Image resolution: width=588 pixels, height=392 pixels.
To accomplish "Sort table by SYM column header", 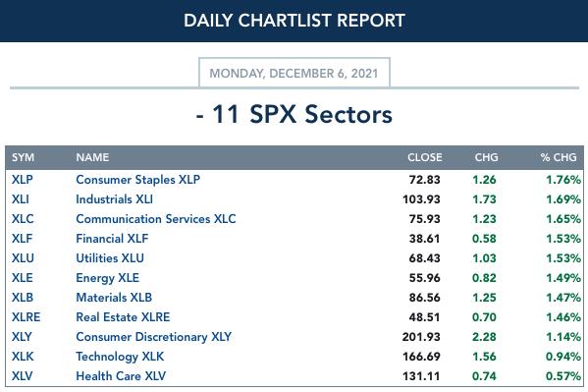I will (x=23, y=157).
